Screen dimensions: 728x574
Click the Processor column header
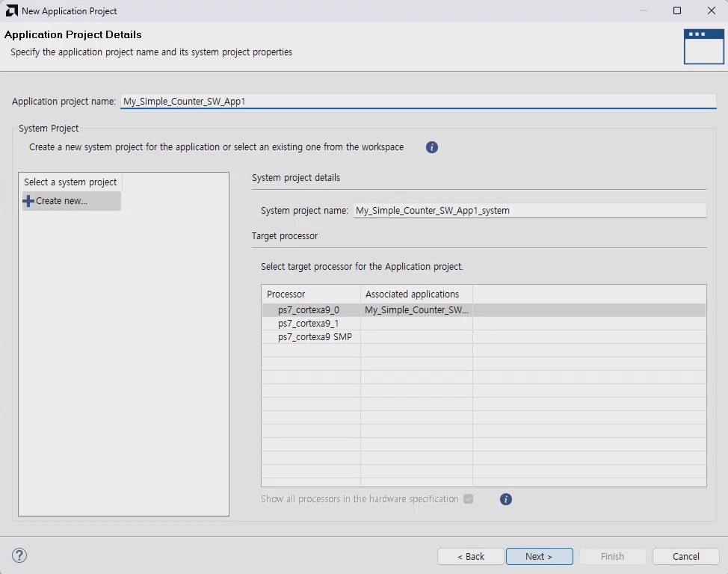[311, 294]
